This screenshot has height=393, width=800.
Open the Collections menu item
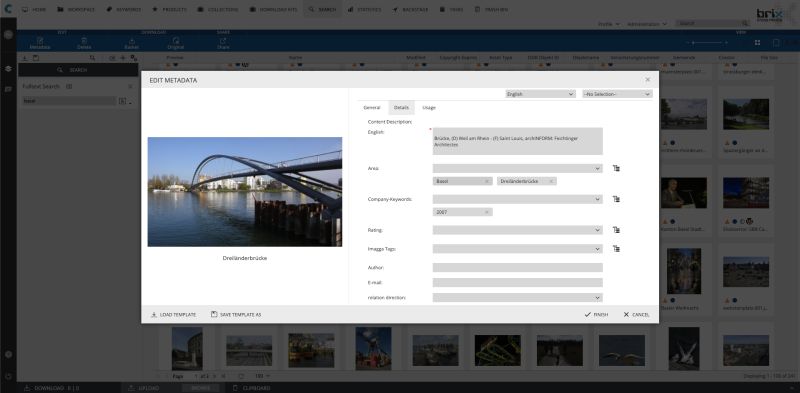coord(217,9)
